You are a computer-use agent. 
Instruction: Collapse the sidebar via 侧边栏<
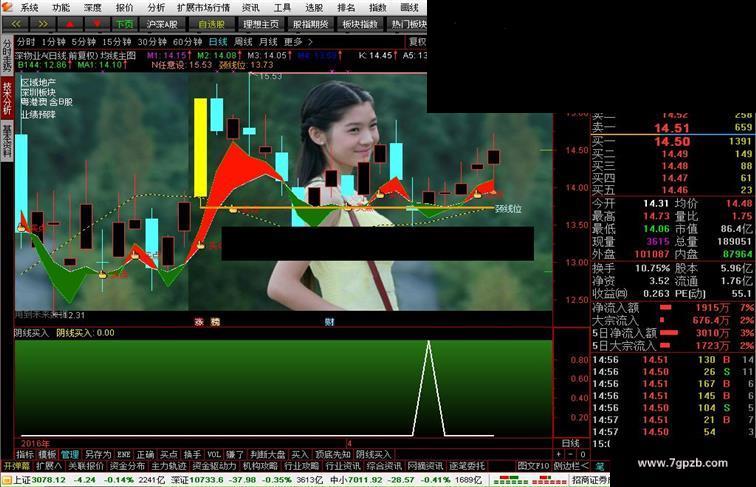[x=571, y=466]
